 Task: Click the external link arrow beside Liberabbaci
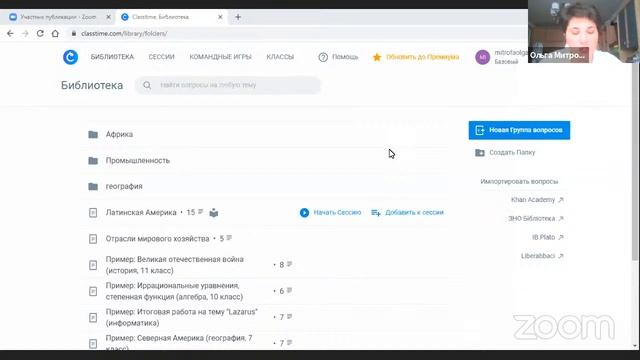coord(561,256)
